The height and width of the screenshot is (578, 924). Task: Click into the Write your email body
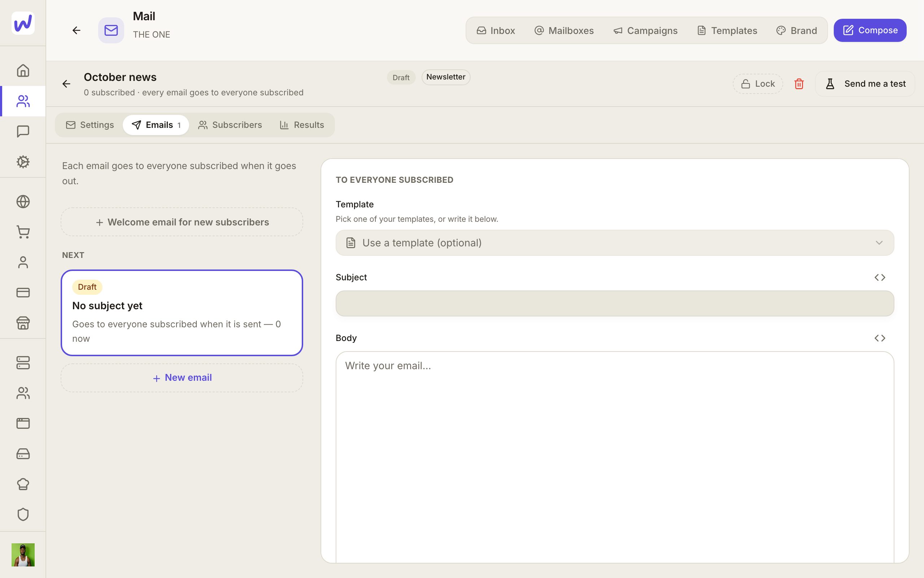click(x=615, y=457)
